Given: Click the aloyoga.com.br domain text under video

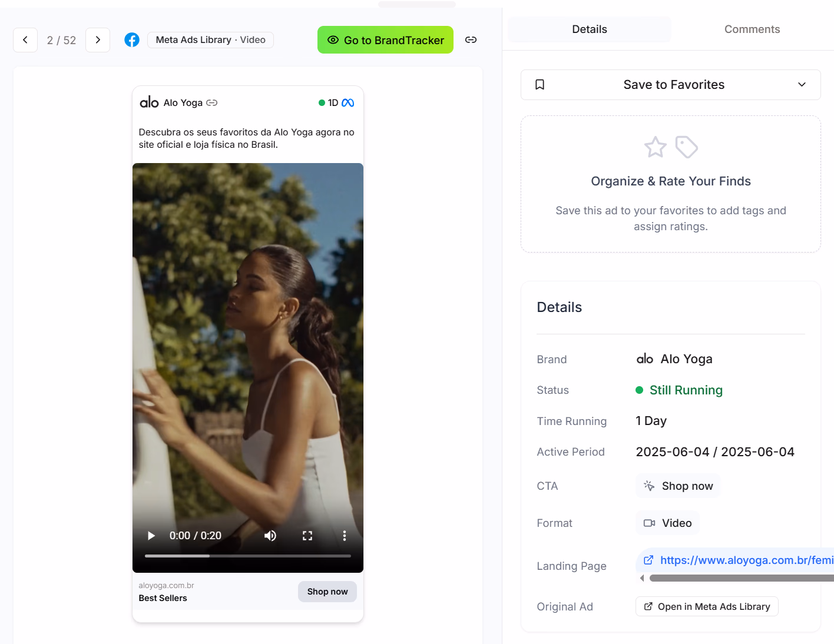Looking at the screenshot, I should [166, 586].
